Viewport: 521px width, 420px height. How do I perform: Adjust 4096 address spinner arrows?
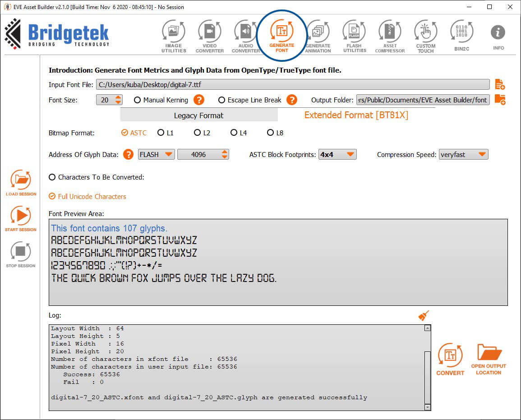[x=225, y=154]
